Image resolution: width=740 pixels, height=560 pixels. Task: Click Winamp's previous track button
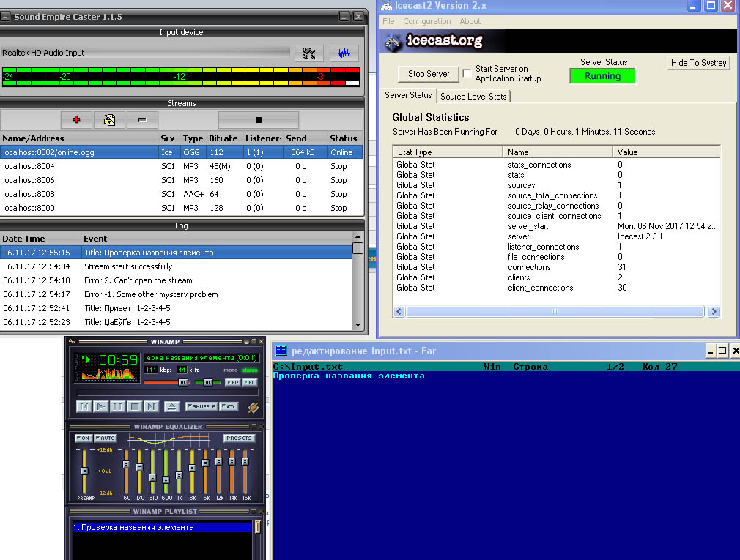coord(84,406)
